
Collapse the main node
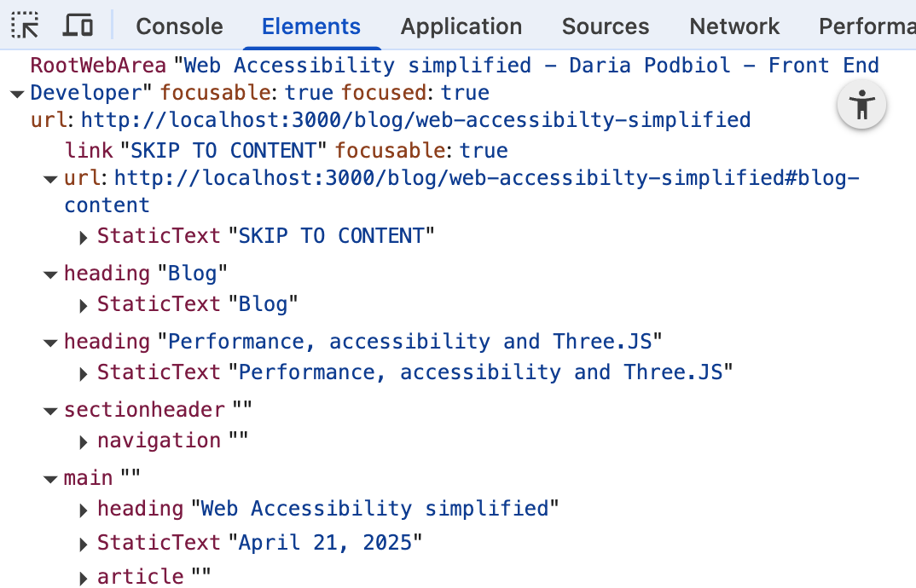[49, 478]
